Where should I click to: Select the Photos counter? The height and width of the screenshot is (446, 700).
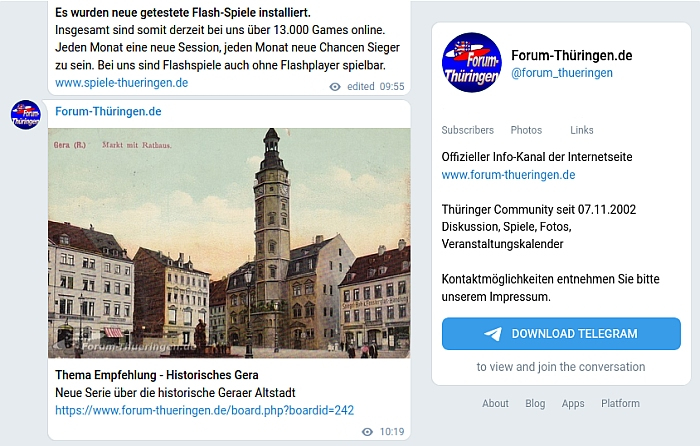526,130
